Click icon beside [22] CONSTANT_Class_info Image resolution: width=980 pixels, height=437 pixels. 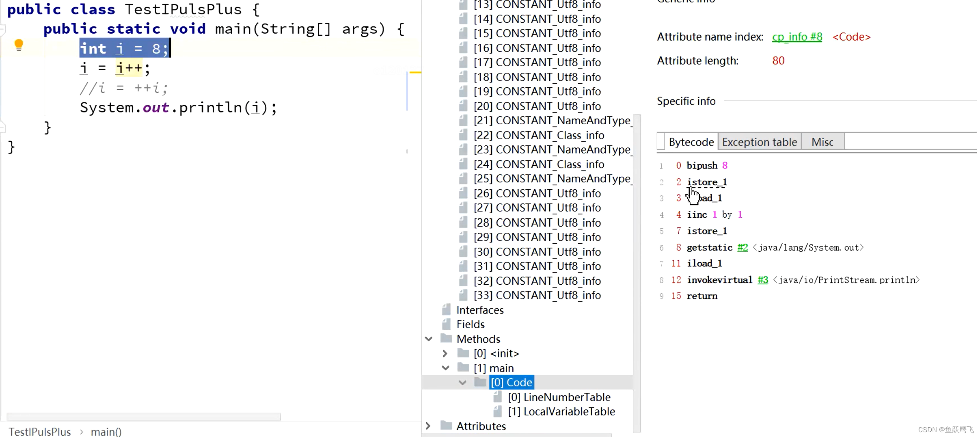[463, 135]
